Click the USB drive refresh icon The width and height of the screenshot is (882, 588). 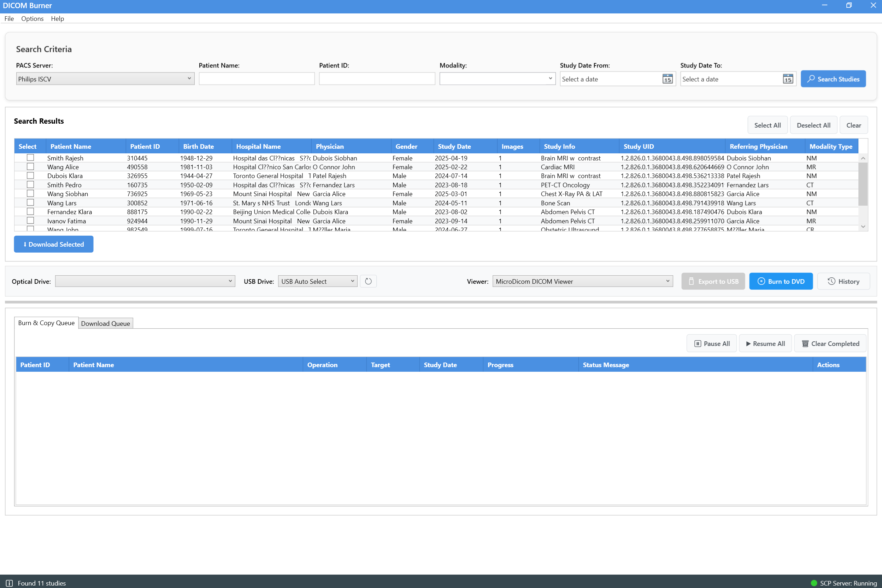pos(368,281)
